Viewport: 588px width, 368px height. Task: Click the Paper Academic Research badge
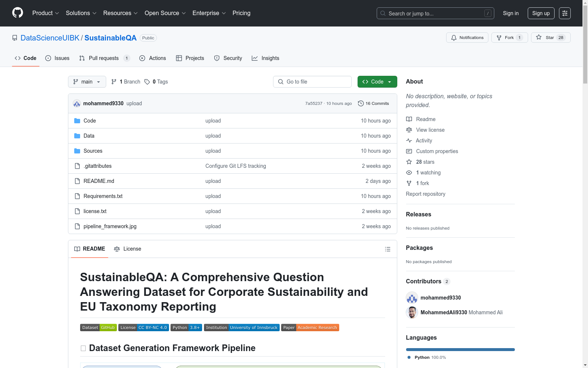[310, 328]
